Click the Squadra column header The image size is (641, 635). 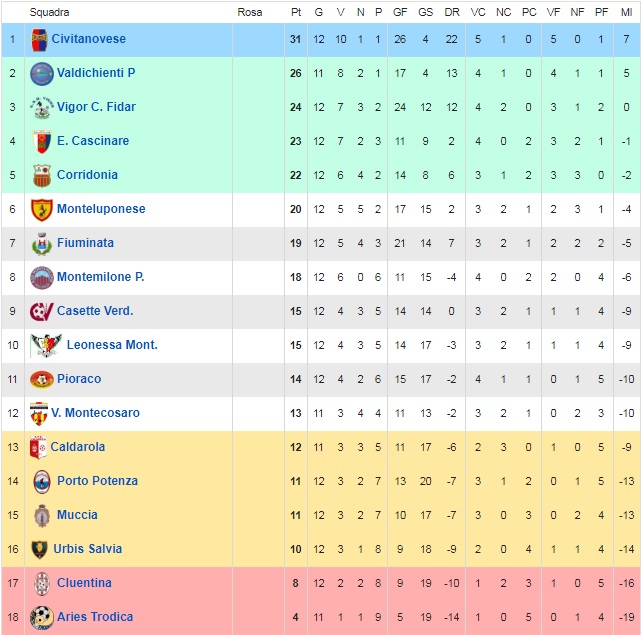coord(49,12)
